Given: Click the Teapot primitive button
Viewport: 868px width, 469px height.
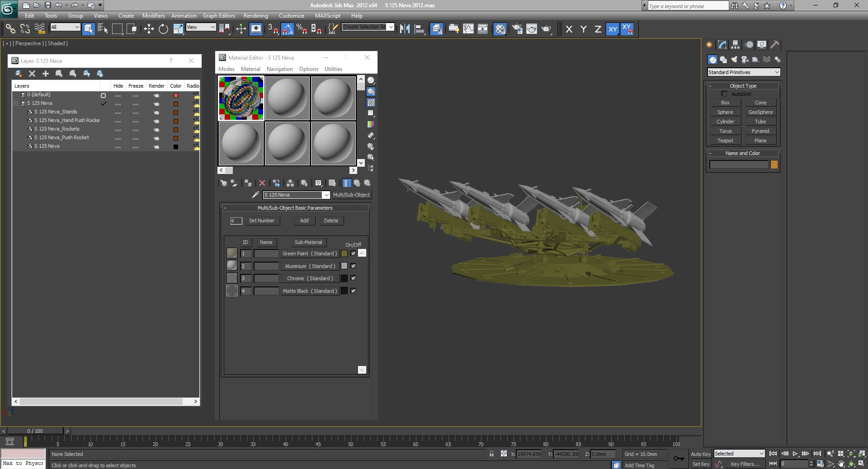Looking at the screenshot, I should pyautogui.click(x=725, y=141).
